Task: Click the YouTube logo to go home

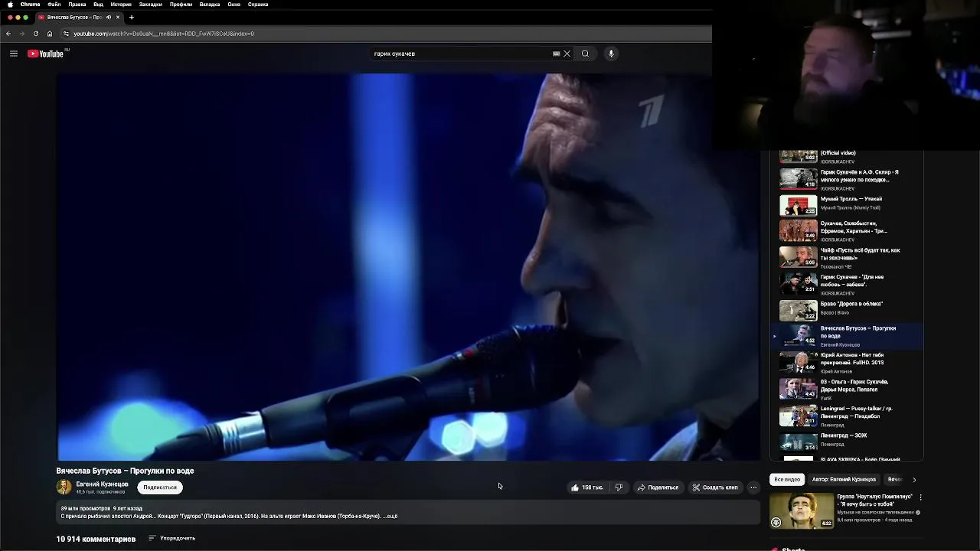Action: [x=46, y=54]
